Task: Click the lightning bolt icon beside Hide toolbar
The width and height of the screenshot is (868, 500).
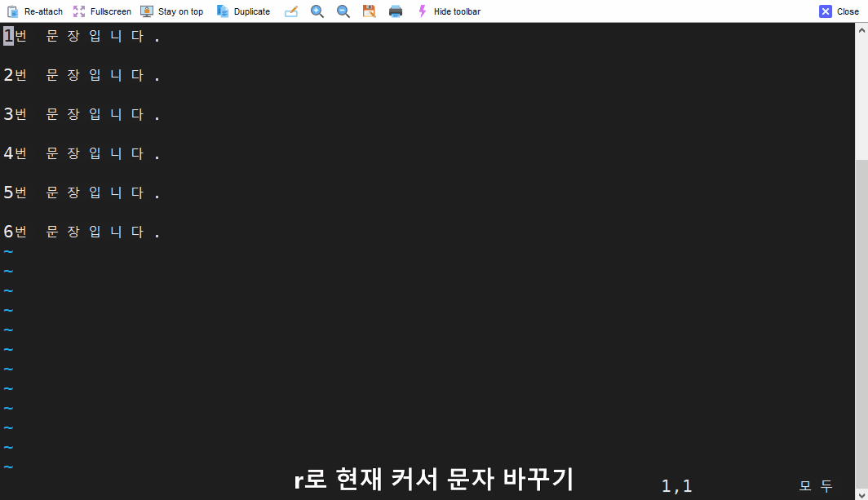Action: click(x=423, y=11)
